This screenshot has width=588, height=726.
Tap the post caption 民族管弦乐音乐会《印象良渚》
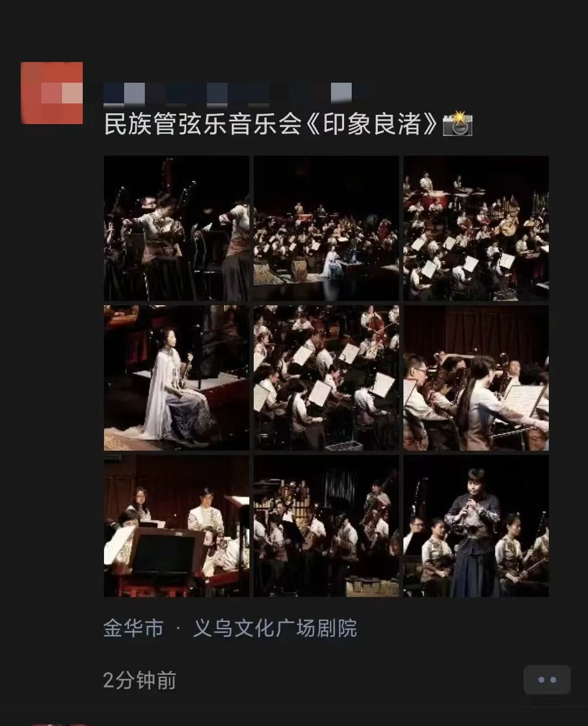pyautogui.click(x=271, y=124)
